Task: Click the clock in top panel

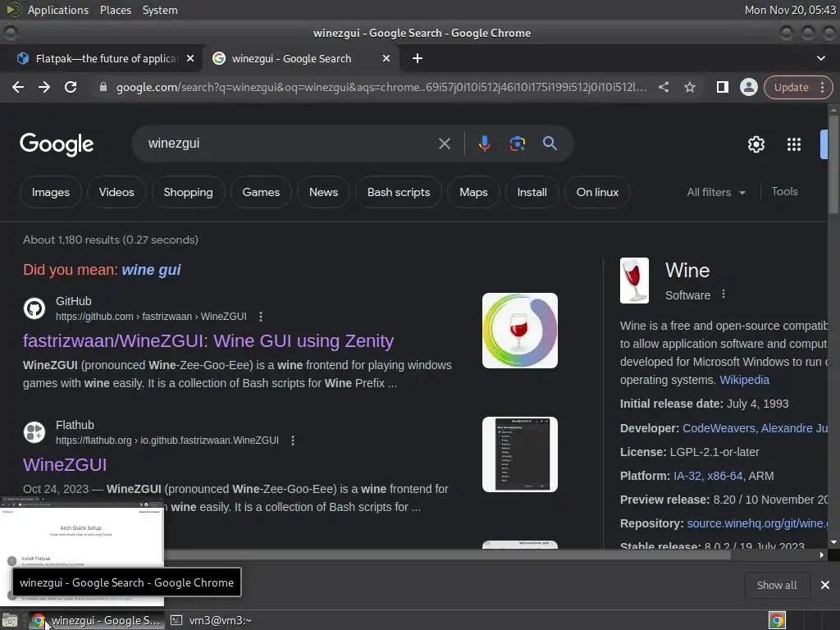Action: 790,10
